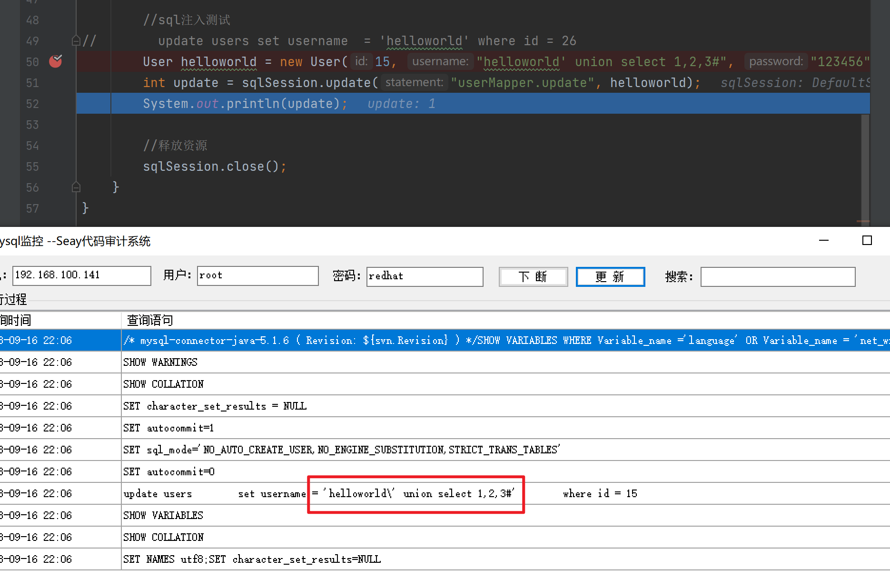
Task: Toggle the breakpoint on line 50
Action: coord(56,61)
